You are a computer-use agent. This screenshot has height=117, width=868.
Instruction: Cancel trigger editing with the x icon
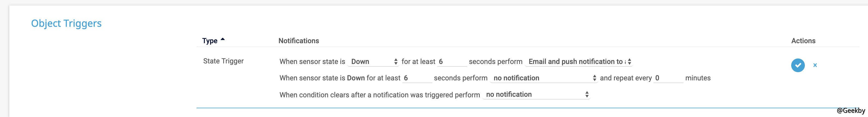[815, 65]
